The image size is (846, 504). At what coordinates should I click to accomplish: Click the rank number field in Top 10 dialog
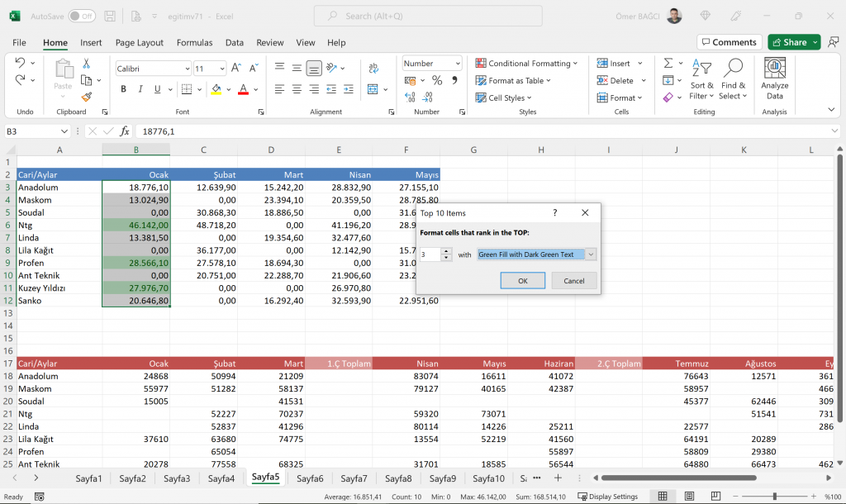(430, 254)
